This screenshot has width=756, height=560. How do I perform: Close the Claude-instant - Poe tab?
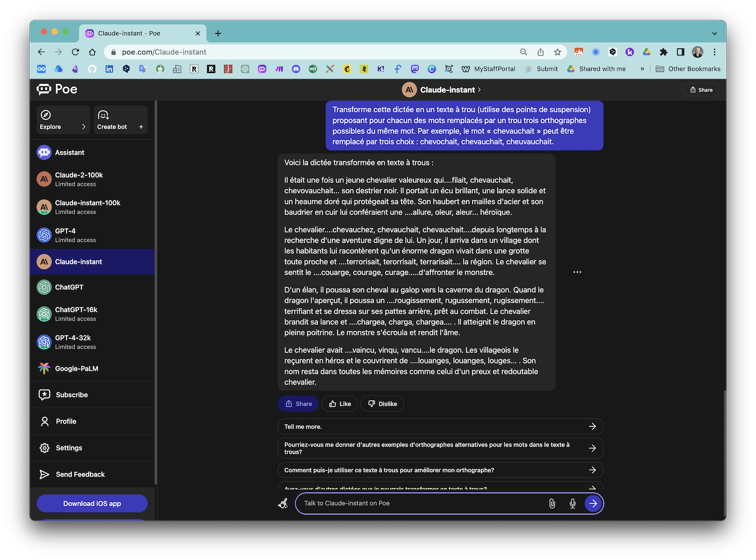[x=198, y=33]
